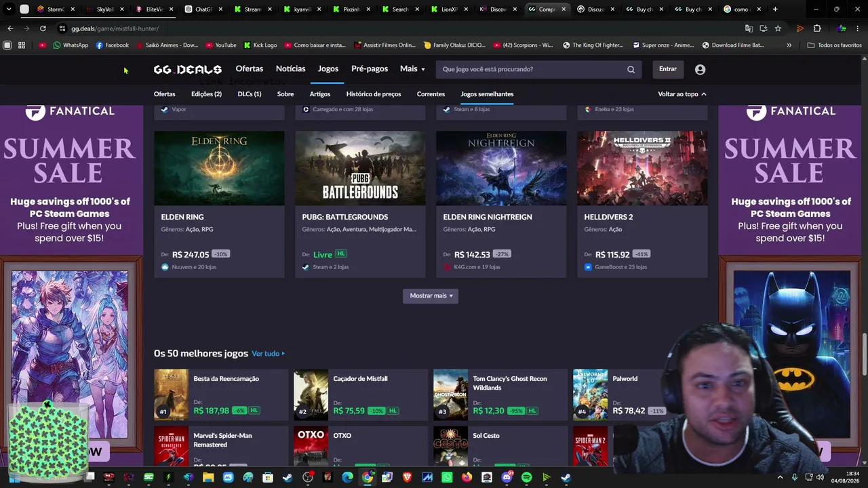Screen dimensions: 868x488
Task: Open the ELDEN RING title link
Action: click(x=182, y=217)
